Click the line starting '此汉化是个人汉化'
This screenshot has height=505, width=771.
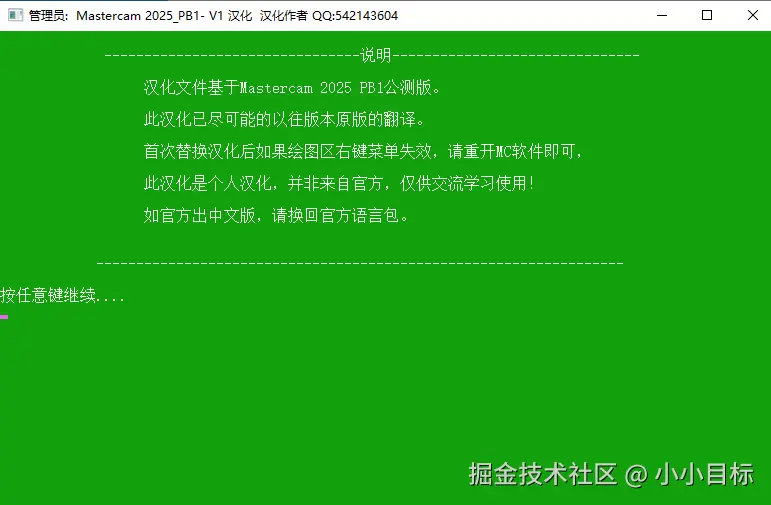339,183
